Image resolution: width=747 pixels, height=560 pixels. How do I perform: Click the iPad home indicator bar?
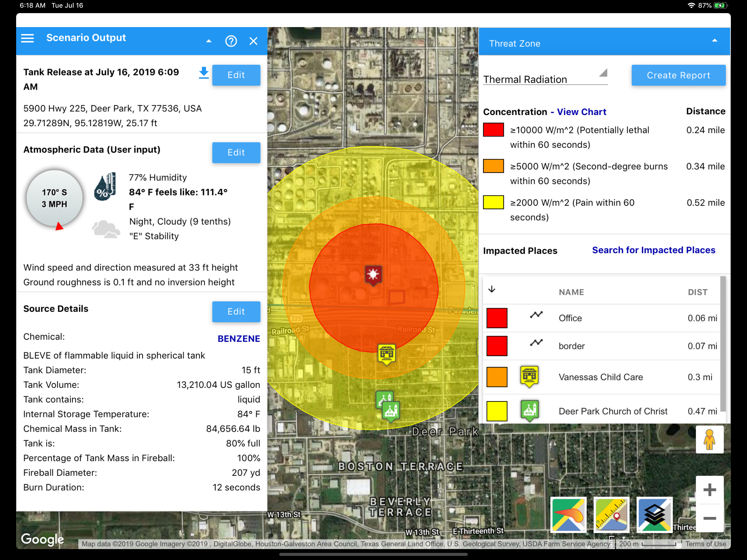tap(373, 554)
